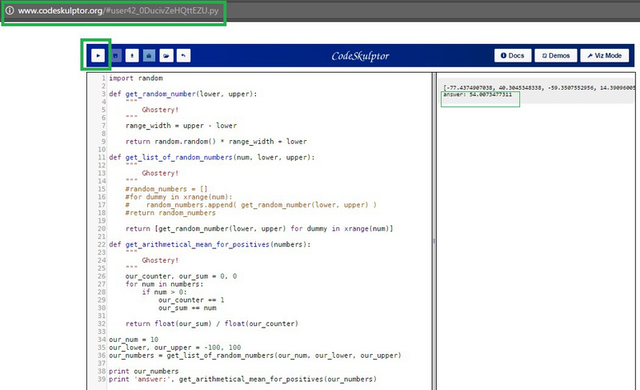Click the 'return float(our_sum)' code line
Screen dimensions: 640x390
coord(212,324)
